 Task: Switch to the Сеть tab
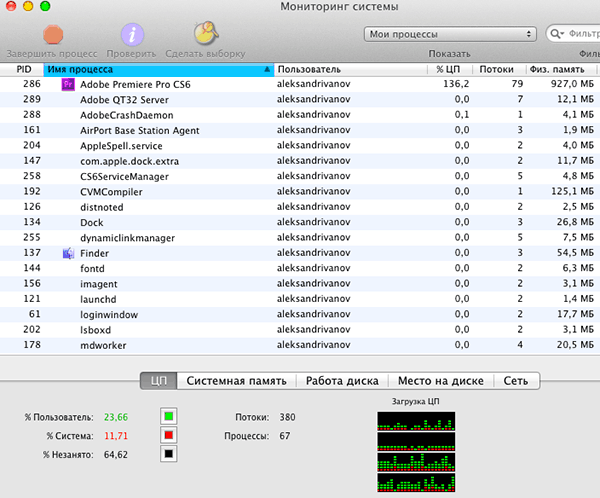pyautogui.click(x=516, y=381)
